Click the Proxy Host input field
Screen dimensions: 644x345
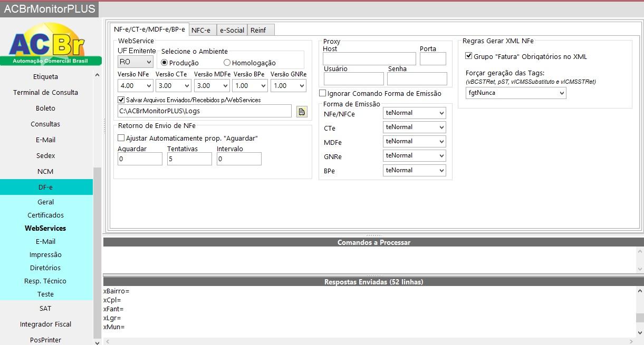coord(369,58)
